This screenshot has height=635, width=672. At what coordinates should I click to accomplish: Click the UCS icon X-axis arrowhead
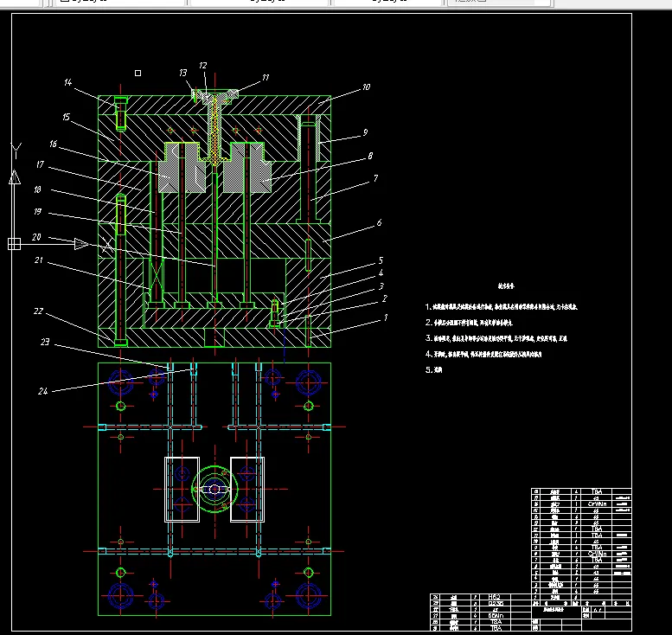81,244
